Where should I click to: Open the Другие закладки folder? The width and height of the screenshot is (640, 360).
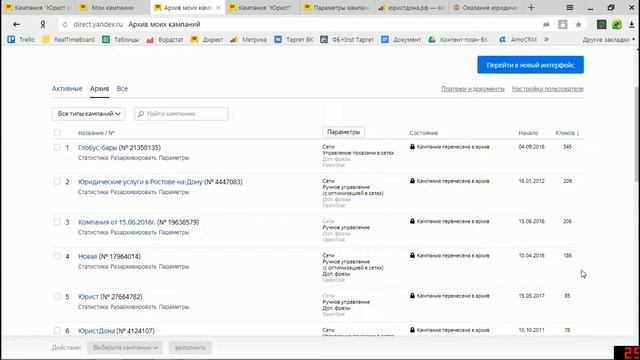click(609, 40)
